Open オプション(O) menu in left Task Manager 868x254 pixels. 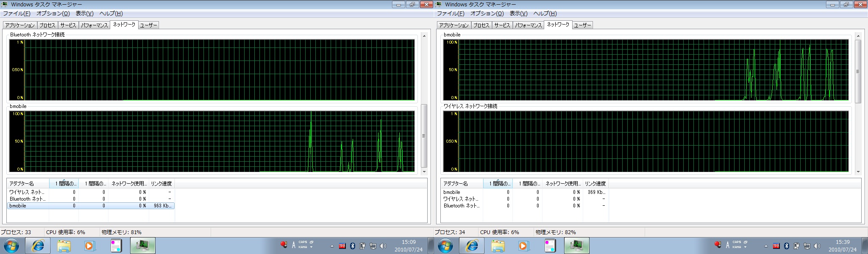(53, 14)
